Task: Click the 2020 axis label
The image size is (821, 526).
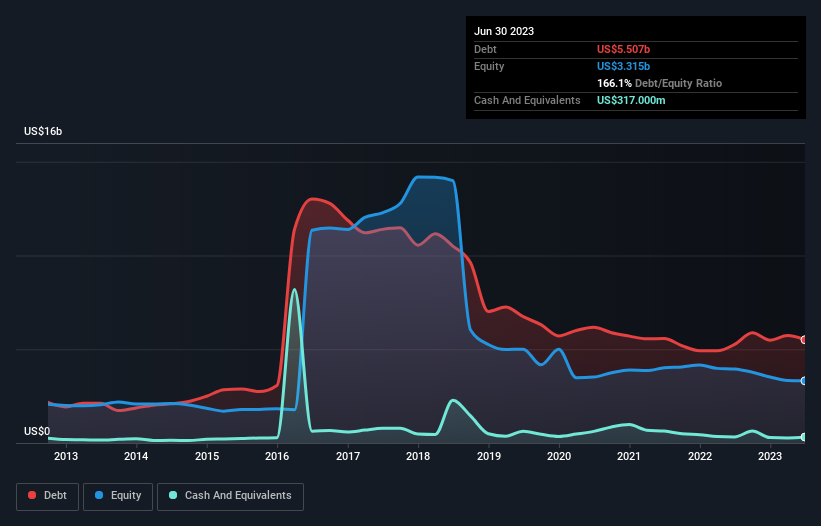Action: coord(559,456)
